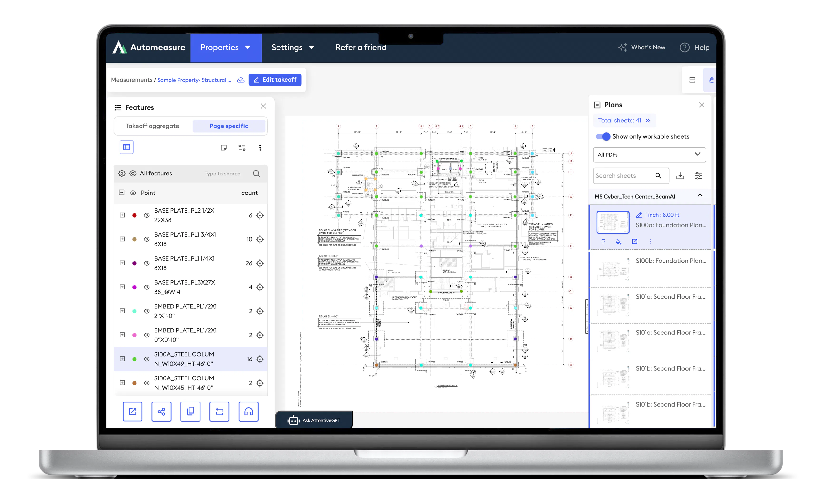Toggle visibility of All features
This screenshot has width=816, height=504.
tap(132, 173)
